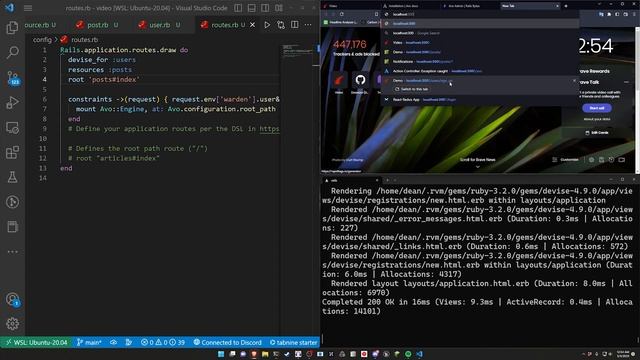
Task: Select the Video localhost suggestion
Action: pyautogui.click(x=480, y=42)
